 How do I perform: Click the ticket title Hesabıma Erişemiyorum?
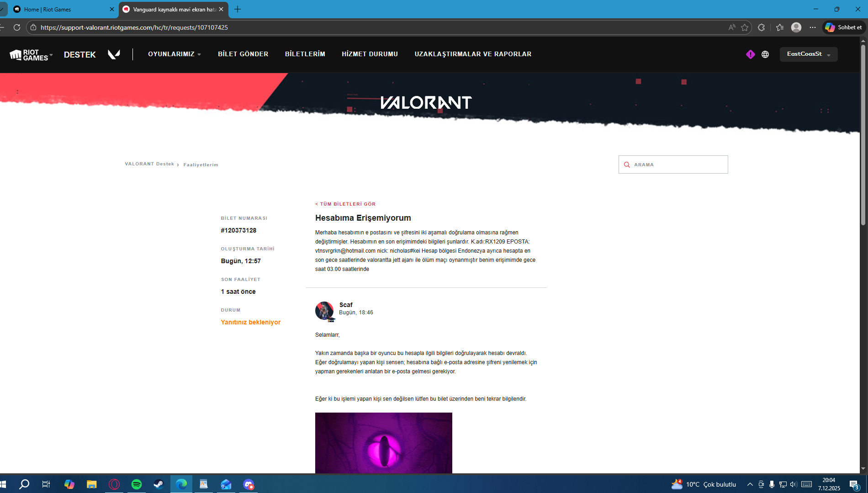point(363,218)
